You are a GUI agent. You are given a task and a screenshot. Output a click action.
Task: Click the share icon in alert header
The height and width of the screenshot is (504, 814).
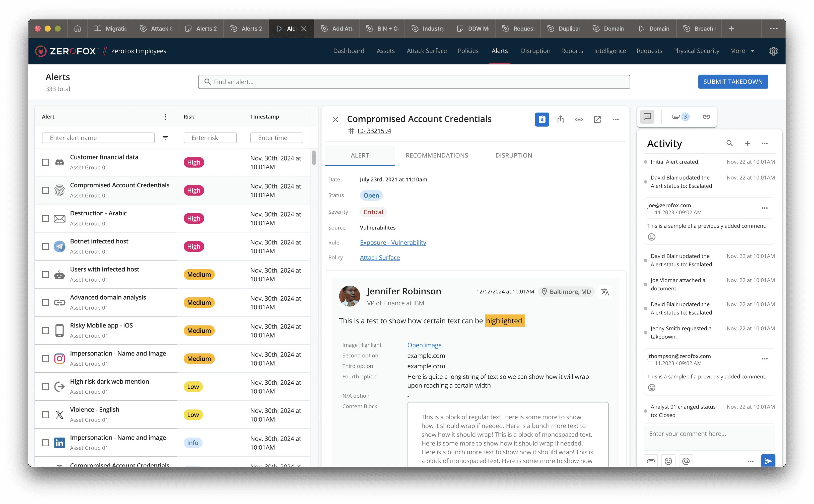click(x=560, y=119)
